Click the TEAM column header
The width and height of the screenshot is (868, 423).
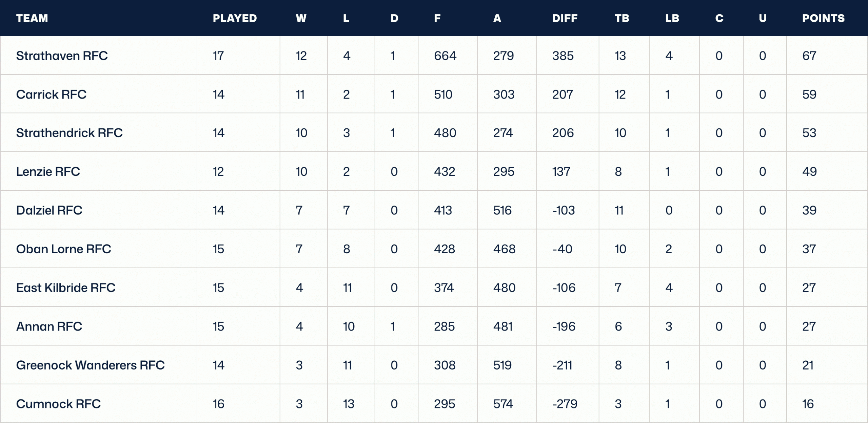pos(32,18)
